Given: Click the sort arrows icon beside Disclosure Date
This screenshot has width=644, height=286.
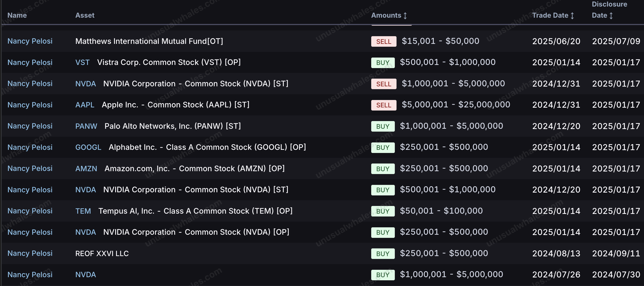Looking at the screenshot, I should (611, 16).
